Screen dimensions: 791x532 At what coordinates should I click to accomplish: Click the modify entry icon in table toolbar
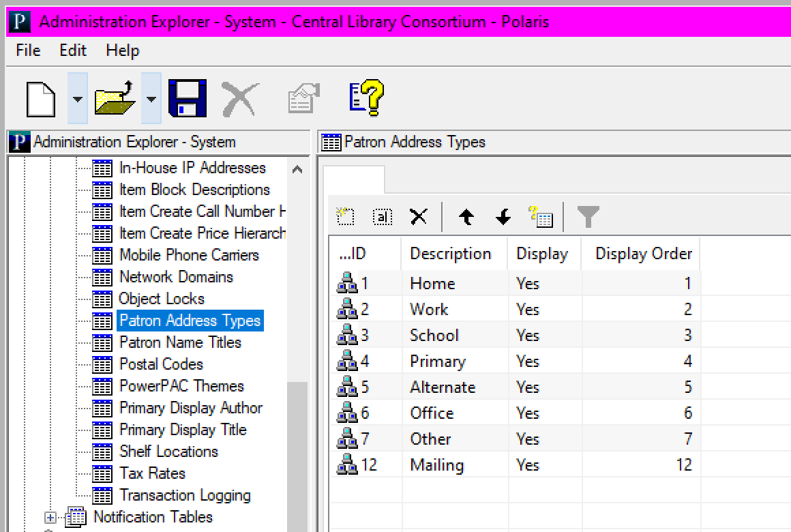[x=383, y=217]
